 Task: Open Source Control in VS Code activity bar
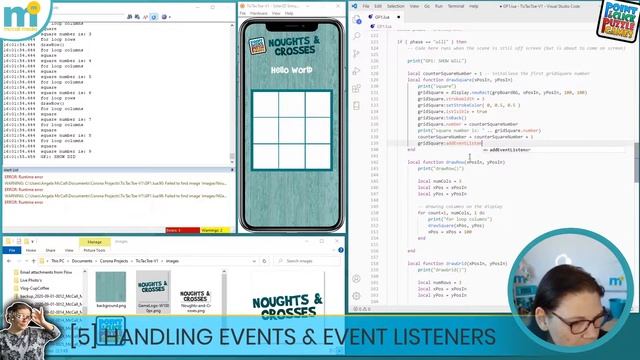[x=357, y=53]
